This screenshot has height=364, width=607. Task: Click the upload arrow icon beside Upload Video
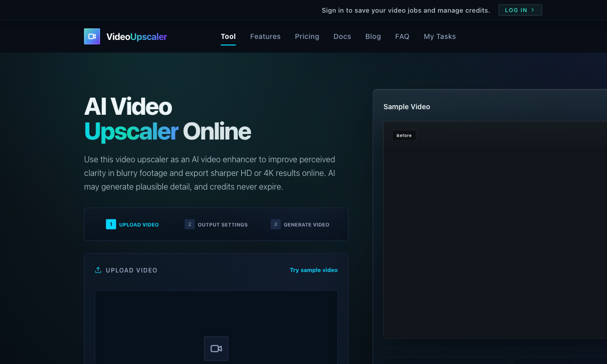[98, 270]
